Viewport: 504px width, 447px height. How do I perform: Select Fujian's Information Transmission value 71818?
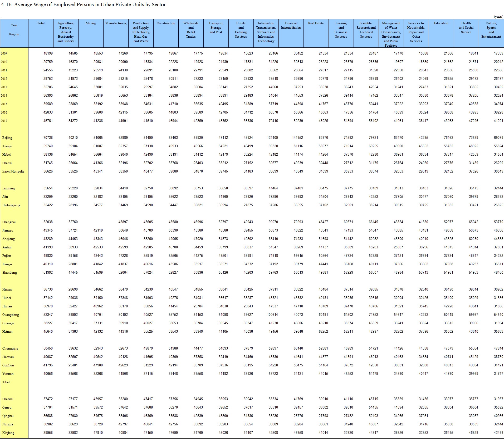point(273,256)
